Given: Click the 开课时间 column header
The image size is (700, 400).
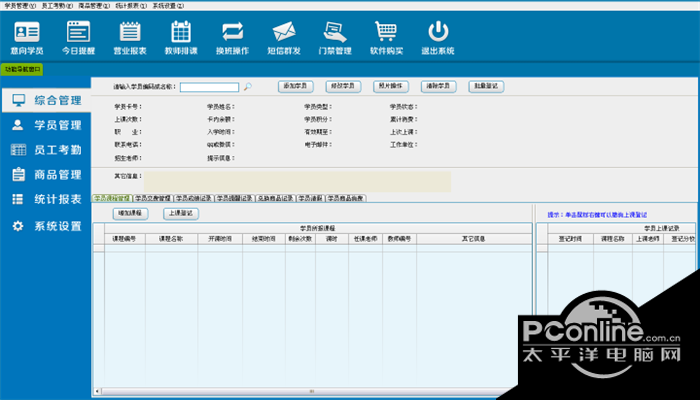Looking at the screenshot, I should pos(220,239).
